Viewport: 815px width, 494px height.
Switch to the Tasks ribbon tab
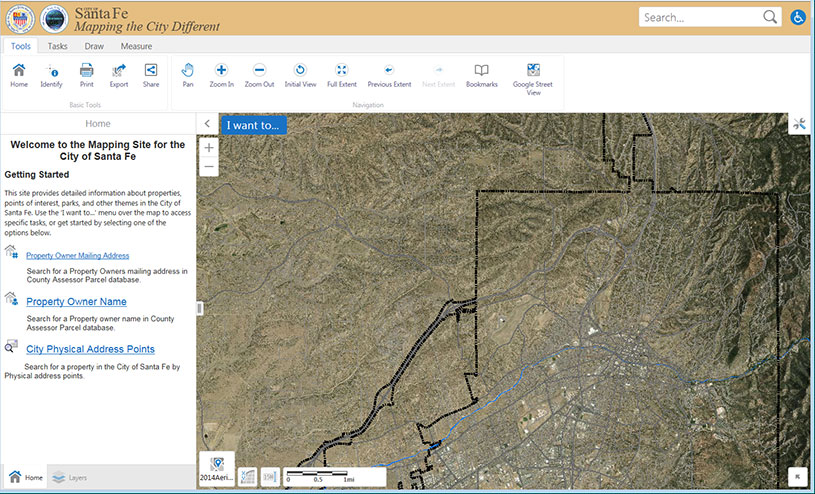pyautogui.click(x=57, y=46)
